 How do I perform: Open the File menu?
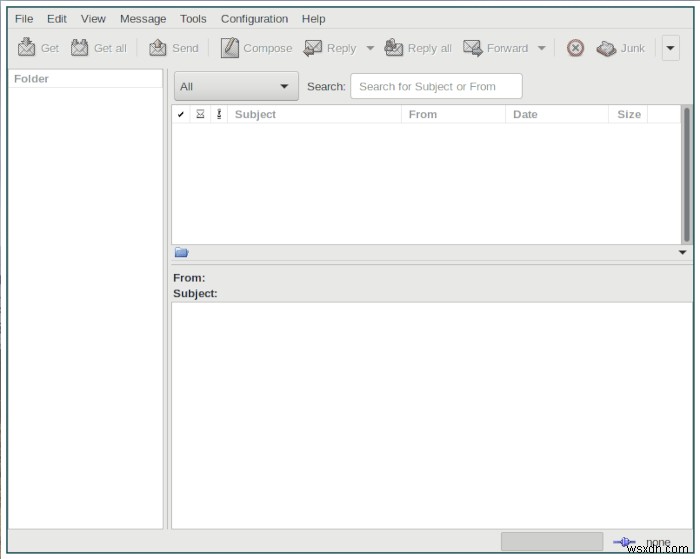point(24,19)
